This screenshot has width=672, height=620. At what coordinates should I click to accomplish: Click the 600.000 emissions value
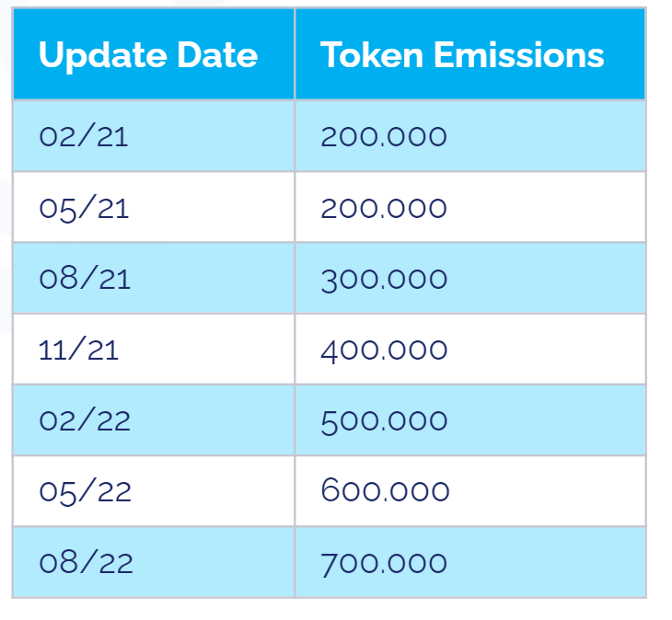[385, 490]
